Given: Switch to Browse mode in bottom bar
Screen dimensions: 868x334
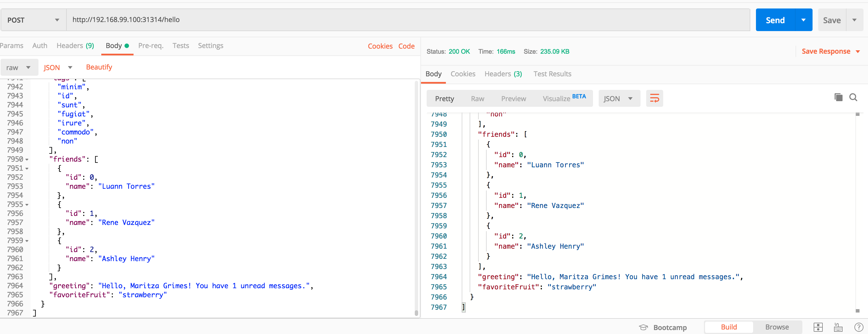Looking at the screenshot, I should (x=776, y=327).
